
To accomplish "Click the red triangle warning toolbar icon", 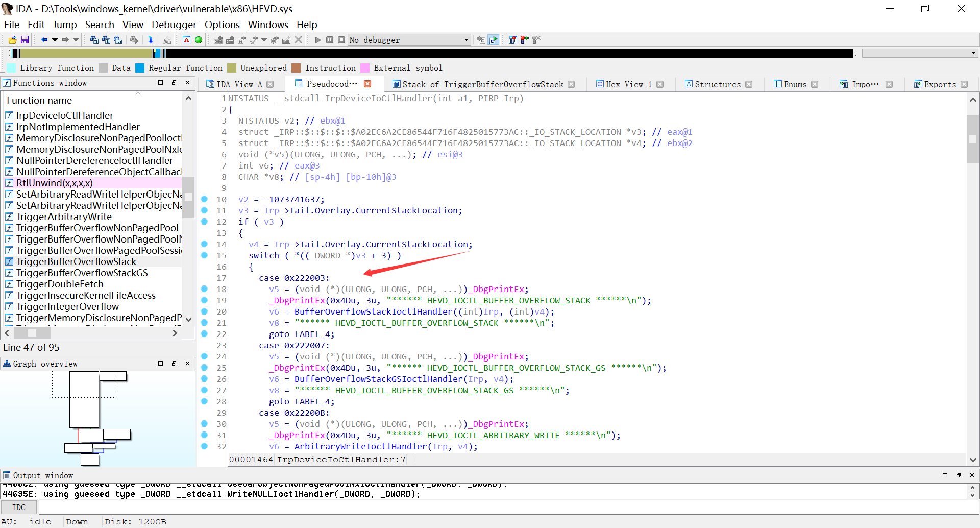I will pyautogui.click(x=187, y=40).
